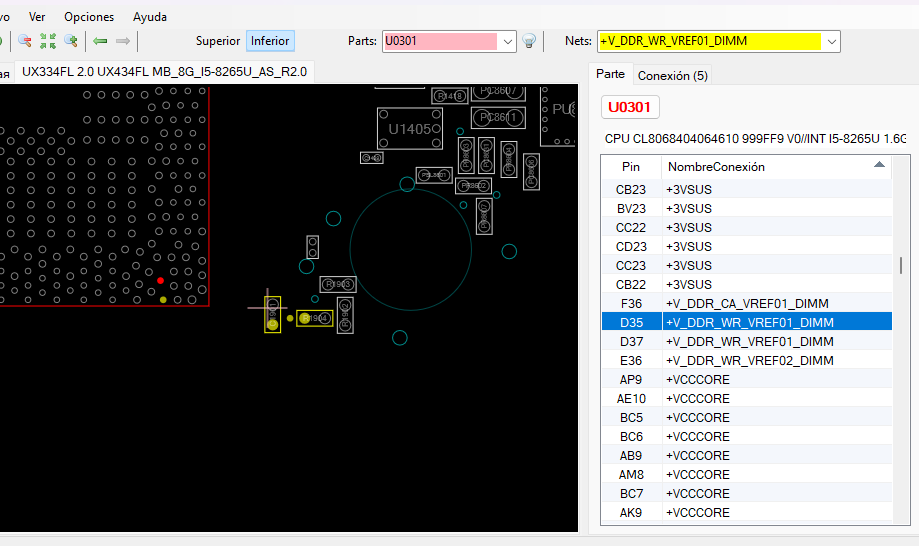Click the Pin column header
The width and height of the screenshot is (919, 546).
[x=631, y=167]
